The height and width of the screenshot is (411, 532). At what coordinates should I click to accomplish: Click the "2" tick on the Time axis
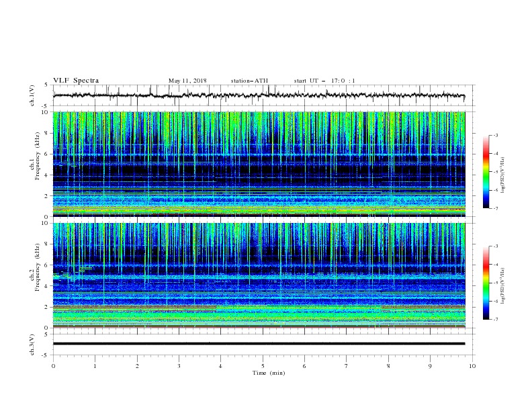137,366
